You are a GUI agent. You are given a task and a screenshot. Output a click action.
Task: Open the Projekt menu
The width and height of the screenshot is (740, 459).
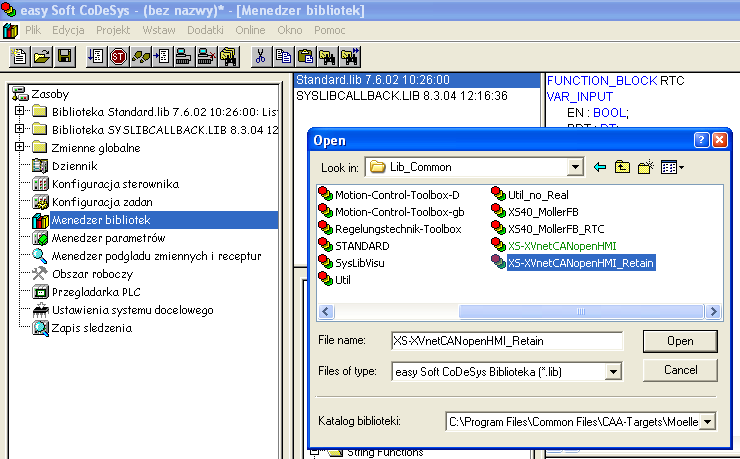coord(113,30)
